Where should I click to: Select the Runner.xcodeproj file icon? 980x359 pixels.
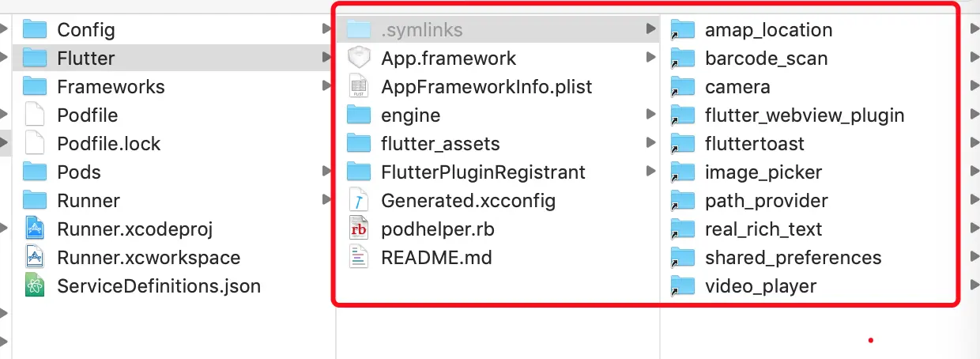coord(35,229)
